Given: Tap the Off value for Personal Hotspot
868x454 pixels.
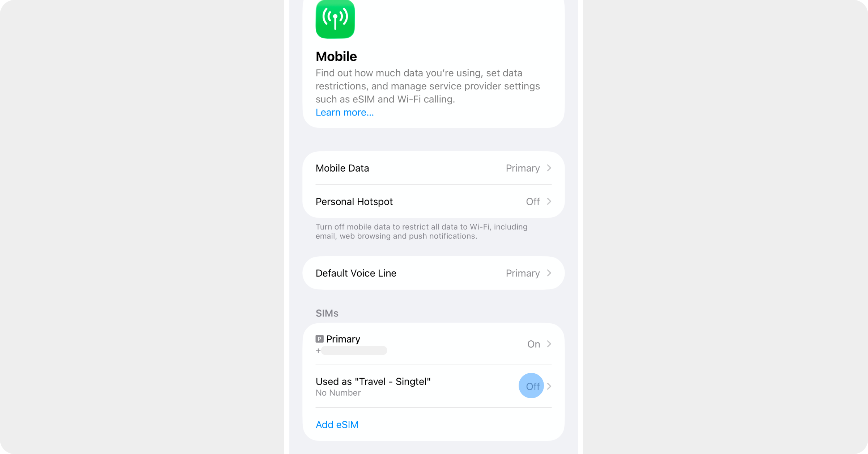Looking at the screenshot, I should point(533,201).
